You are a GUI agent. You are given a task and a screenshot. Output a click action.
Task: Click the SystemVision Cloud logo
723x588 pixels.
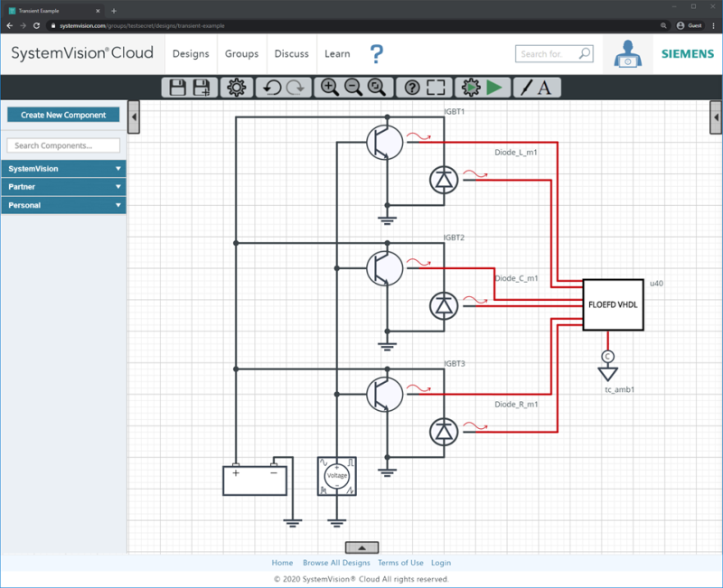tap(82, 53)
